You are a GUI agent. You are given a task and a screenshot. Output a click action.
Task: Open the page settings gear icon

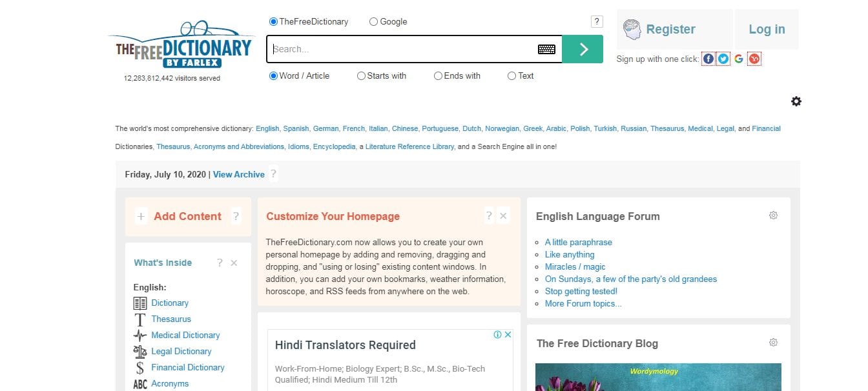pos(796,101)
